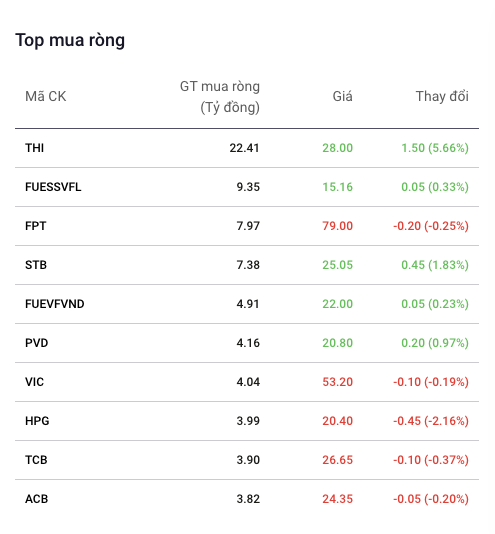495x534 pixels.
Task: Open FPT stock symbol
Action: (35, 226)
